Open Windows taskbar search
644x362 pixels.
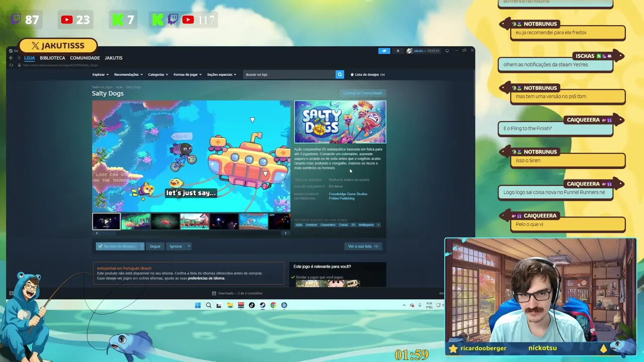click(208, 305)
